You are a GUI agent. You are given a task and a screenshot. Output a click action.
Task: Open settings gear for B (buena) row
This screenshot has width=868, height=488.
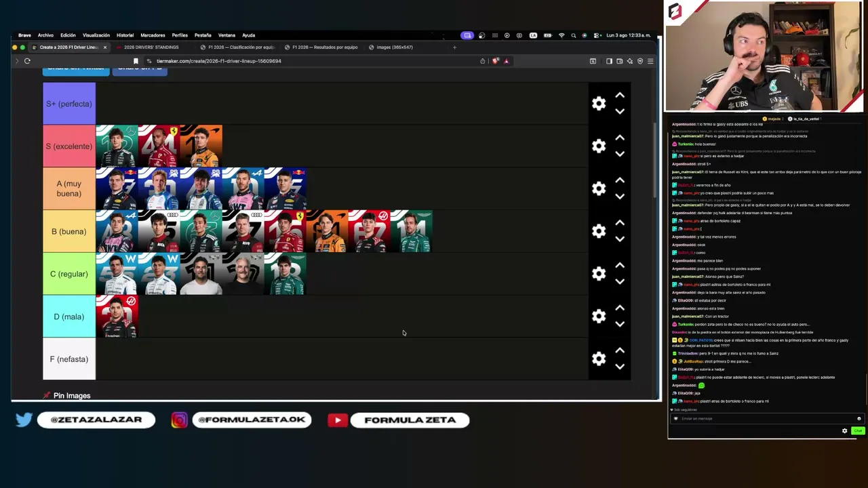coord(598,231)
